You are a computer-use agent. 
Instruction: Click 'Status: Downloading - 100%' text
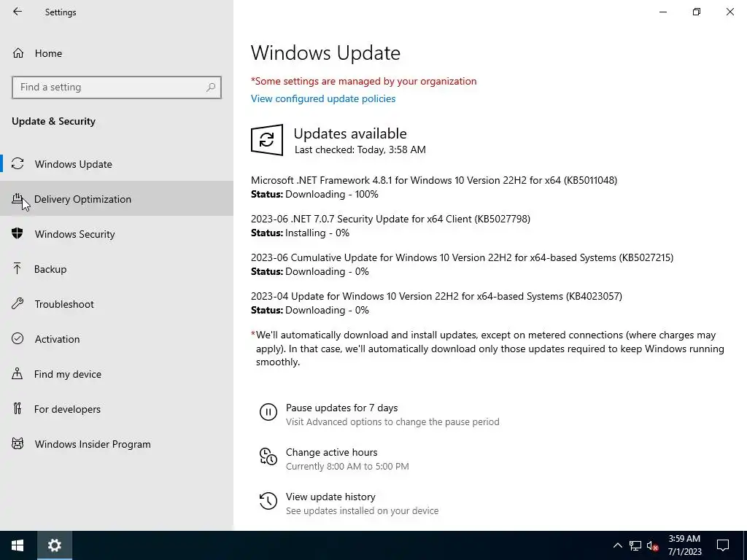coord(314,194)
